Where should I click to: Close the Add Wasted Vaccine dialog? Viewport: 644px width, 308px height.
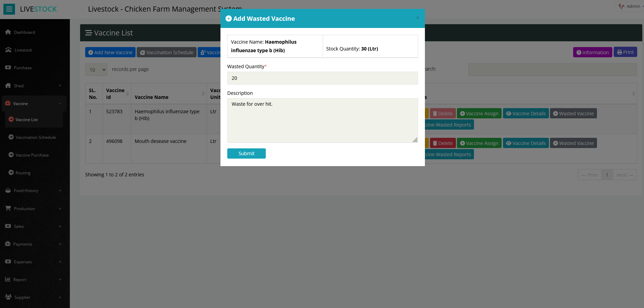click(x=417, y=18)
